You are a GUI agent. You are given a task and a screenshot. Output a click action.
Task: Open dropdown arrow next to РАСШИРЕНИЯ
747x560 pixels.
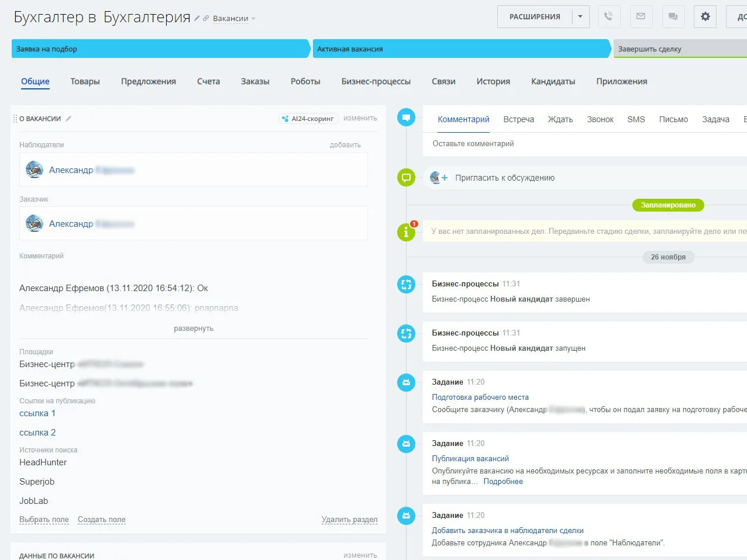click(x=580, y=16)
